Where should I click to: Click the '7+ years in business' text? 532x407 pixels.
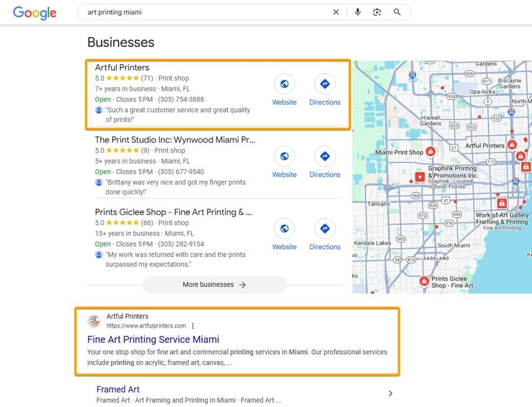point(125,89)
